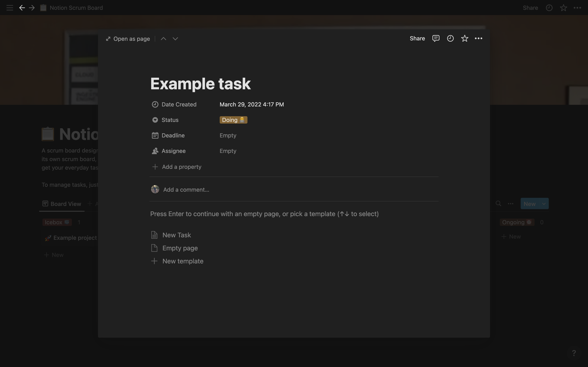Create a New template
The height and width of the screenshot is (367, 588).
[183, 261]
